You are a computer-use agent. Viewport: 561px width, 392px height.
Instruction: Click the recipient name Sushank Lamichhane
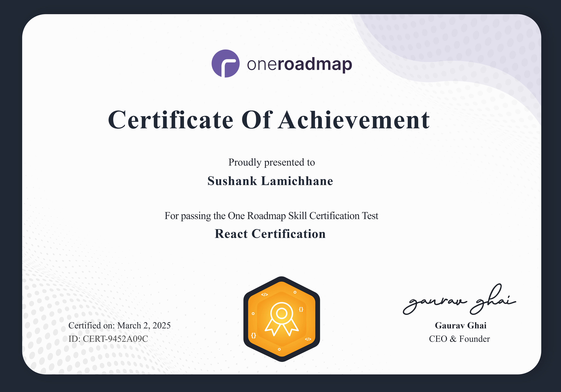tap(270, 181)
